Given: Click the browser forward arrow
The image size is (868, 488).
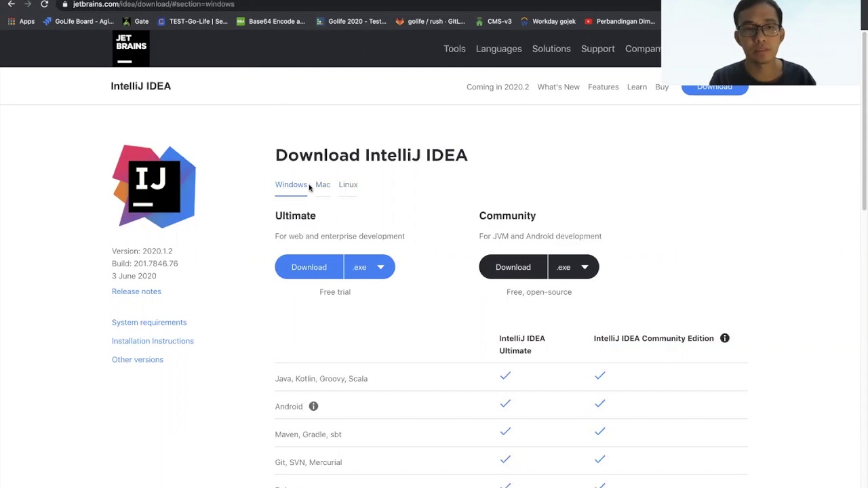Looking at the screenshot, I should click(x=28, y=4).
